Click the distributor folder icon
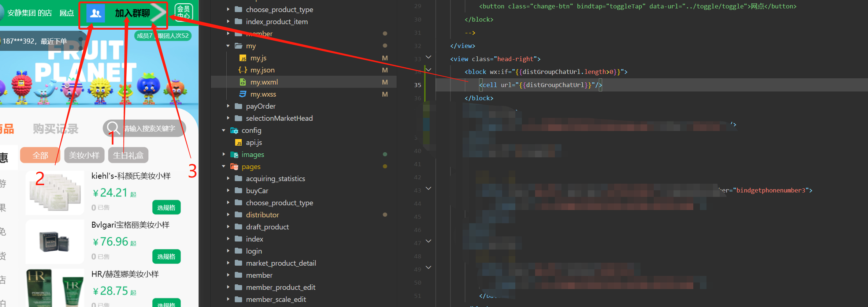This screenshot has height=307, width=868. click(x=238, y=215)
